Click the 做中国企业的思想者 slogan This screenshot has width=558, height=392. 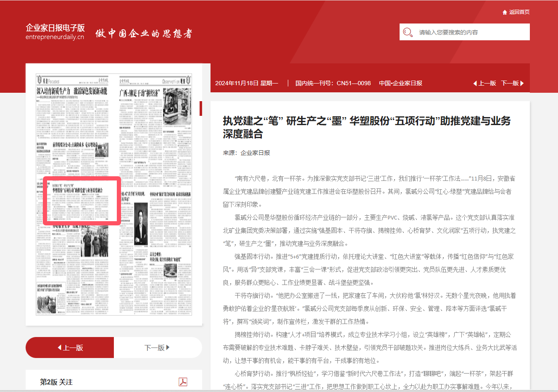[x=144, y=34]
